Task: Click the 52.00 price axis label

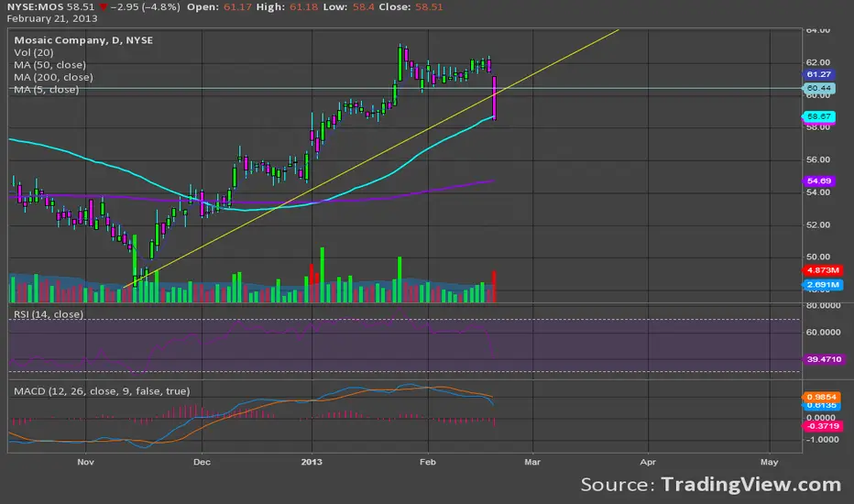Action: pos(818,225)
